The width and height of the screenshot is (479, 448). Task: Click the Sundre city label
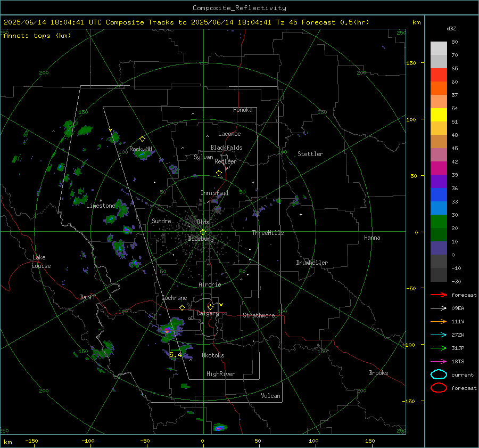tap(161, 221)
